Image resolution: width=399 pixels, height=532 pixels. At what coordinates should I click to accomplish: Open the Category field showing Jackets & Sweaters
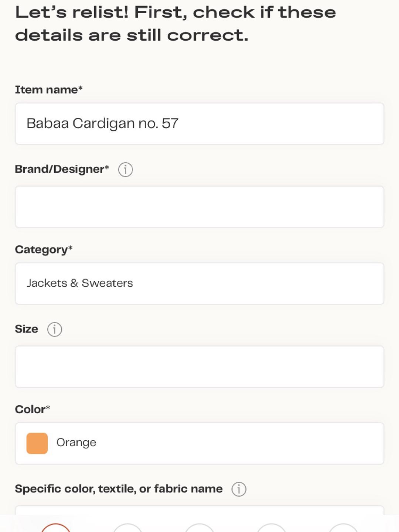click(199, 284)
